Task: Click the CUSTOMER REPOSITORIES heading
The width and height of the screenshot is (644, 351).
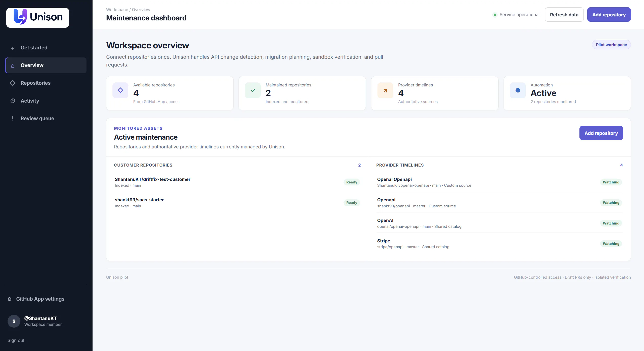Action: click(143, 165)
